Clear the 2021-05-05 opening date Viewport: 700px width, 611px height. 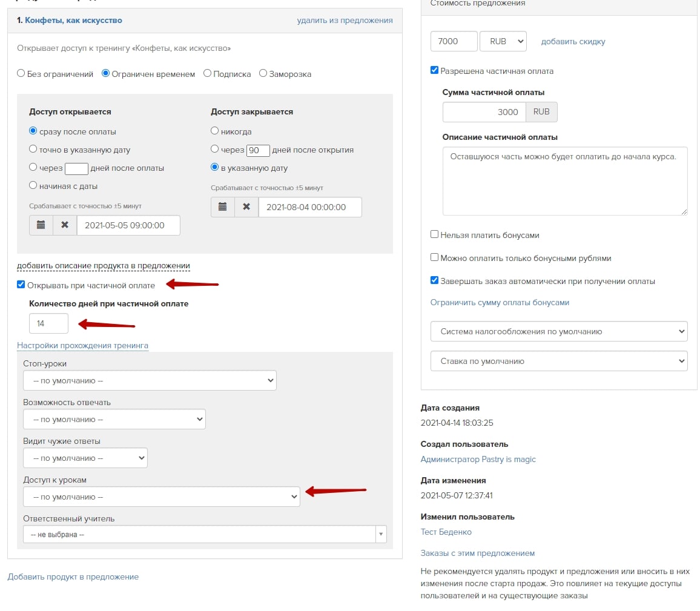coord(65,225)
